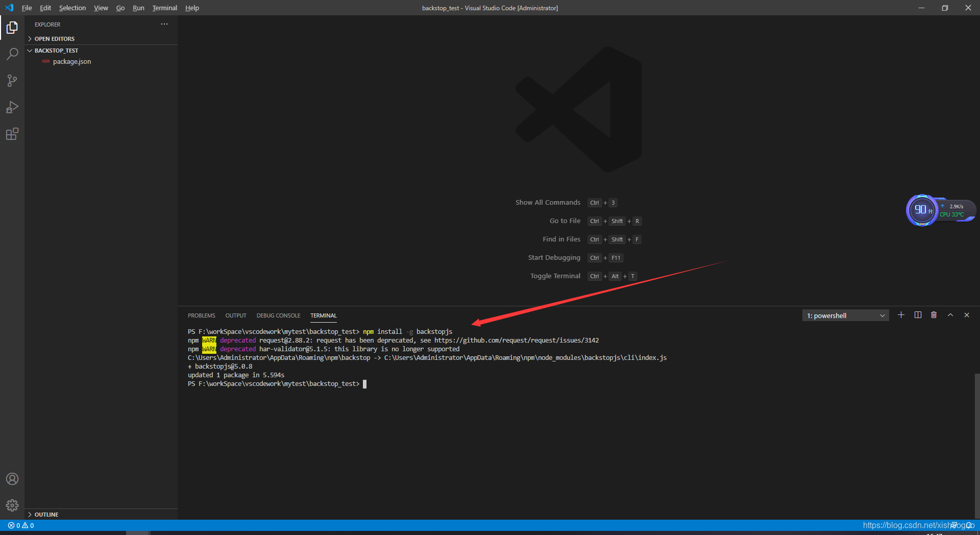
Task: Open package.json in the explorer
Action: [x=72, y=61]
